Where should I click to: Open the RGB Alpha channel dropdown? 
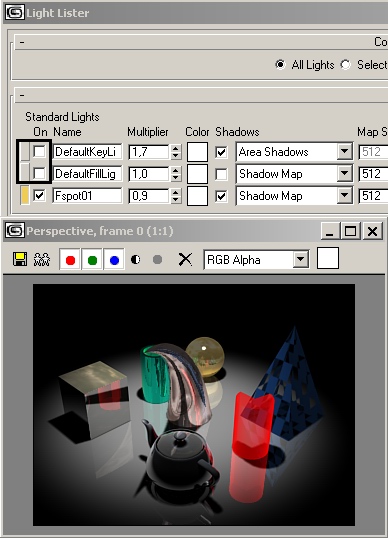pos(300,259)
